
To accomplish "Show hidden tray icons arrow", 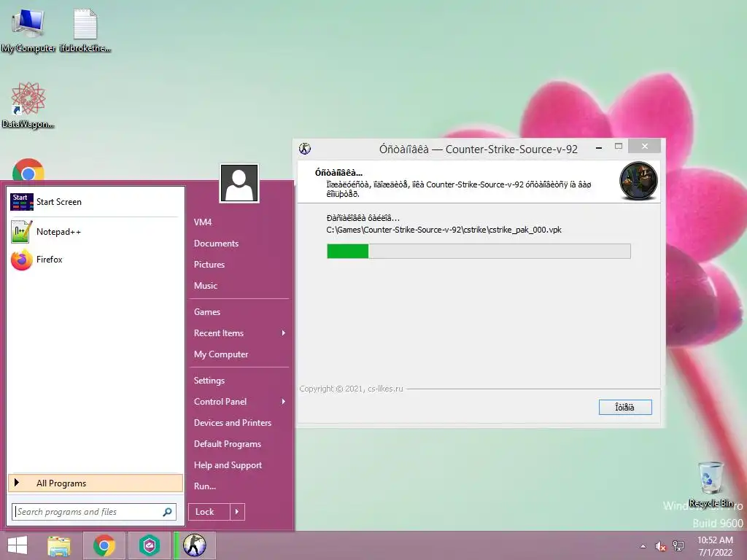I will [x=643, y=546].
